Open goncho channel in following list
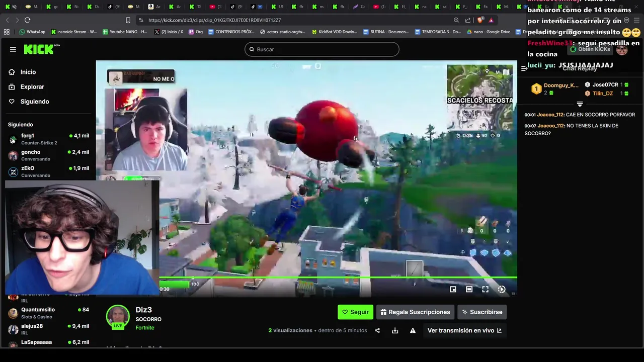Image resolution: width=644 pixels, height=362 pixels. pos(48,155)
